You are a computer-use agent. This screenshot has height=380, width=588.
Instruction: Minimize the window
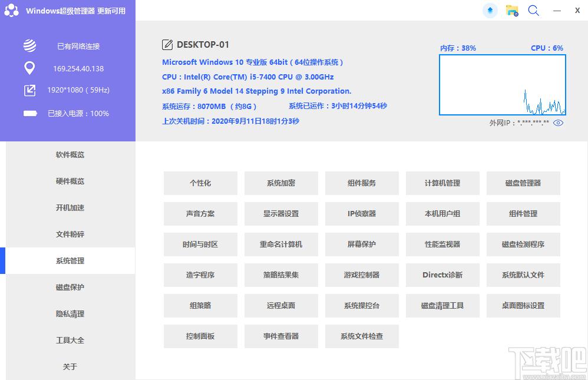coord(557,11)
